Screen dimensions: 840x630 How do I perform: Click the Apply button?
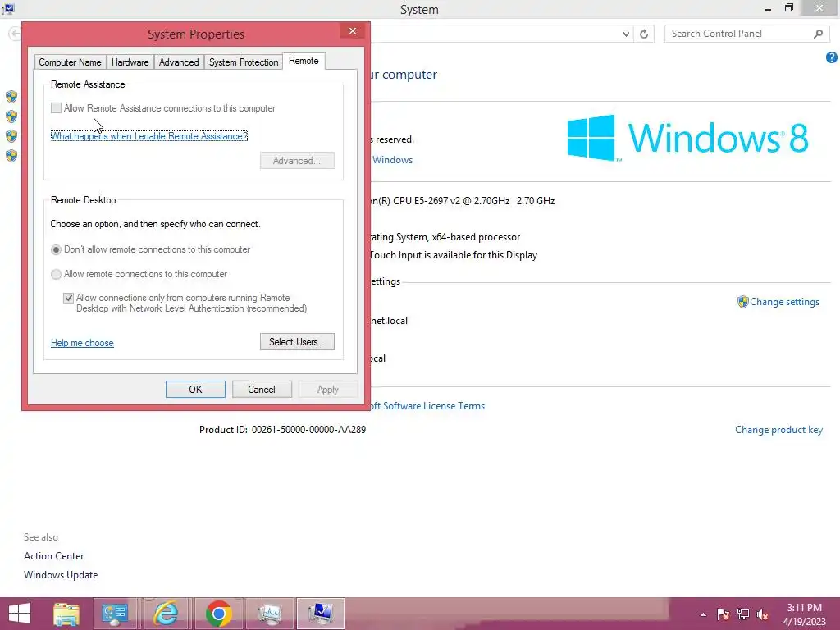tap(328, 390)
